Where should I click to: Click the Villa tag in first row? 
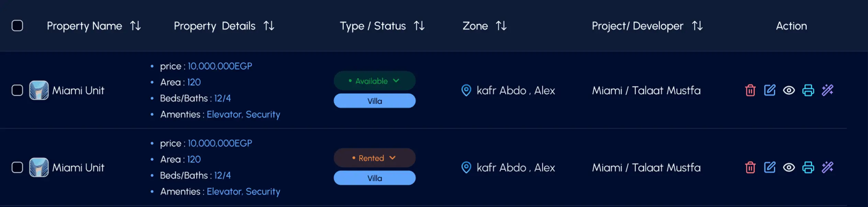(374, 101)
